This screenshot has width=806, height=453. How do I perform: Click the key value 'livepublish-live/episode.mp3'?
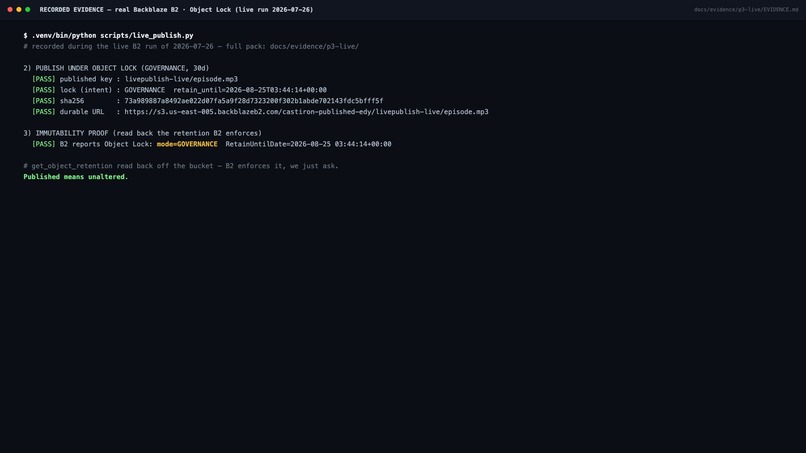point(181,79)
